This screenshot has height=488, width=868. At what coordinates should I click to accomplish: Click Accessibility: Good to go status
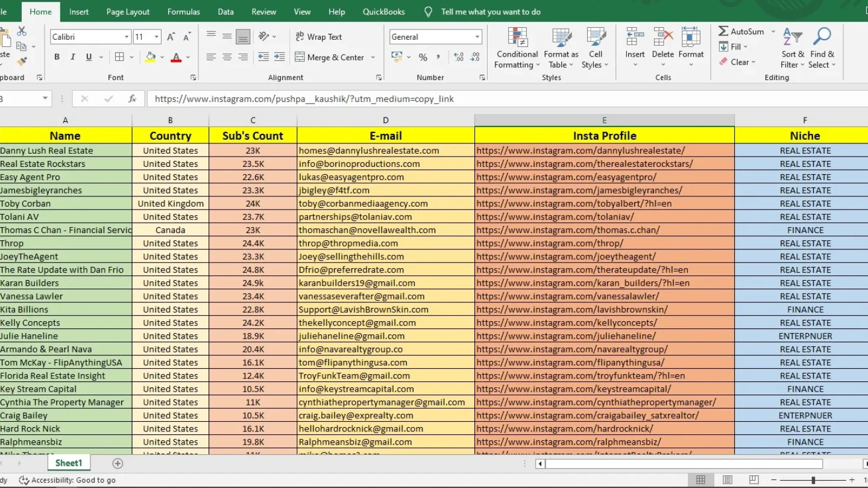coord(68,480)
